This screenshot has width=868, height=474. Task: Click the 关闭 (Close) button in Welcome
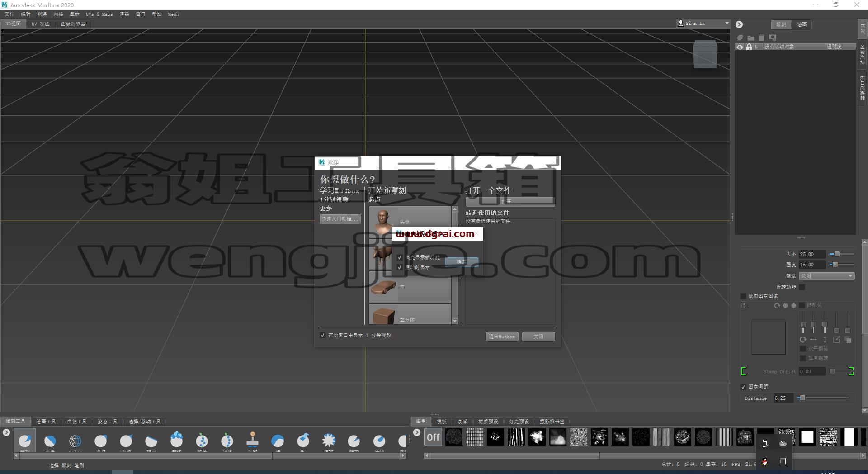point(538,337)
